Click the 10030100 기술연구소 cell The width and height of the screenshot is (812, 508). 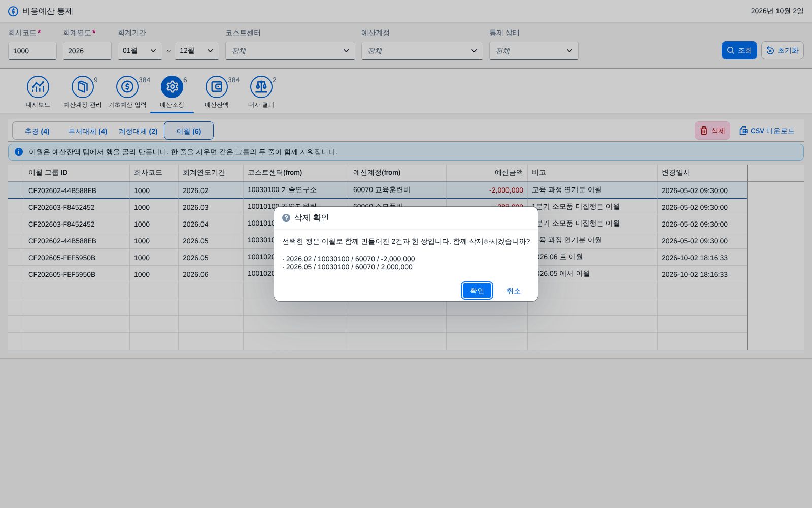pos(296,190)
